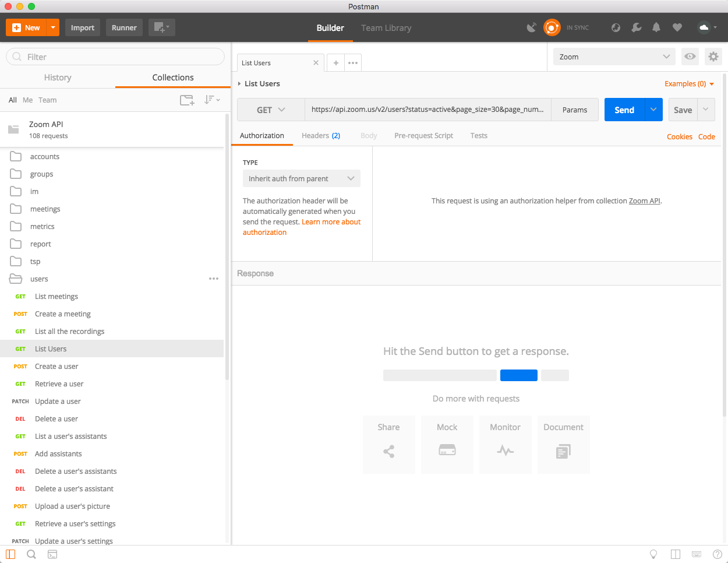Open the Headers (2) tab
728x563 pixels.
click(x=320, y=135)
